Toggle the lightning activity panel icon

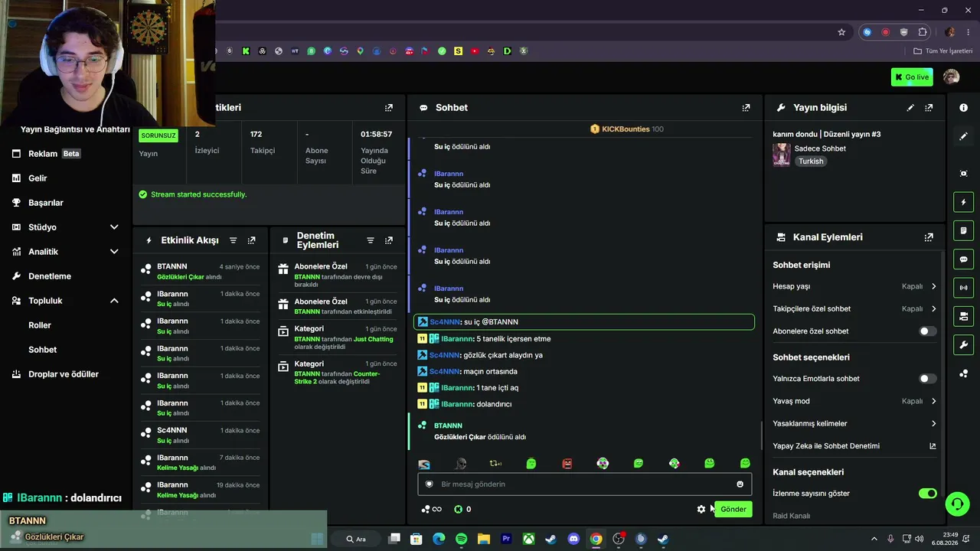[964, 202]
